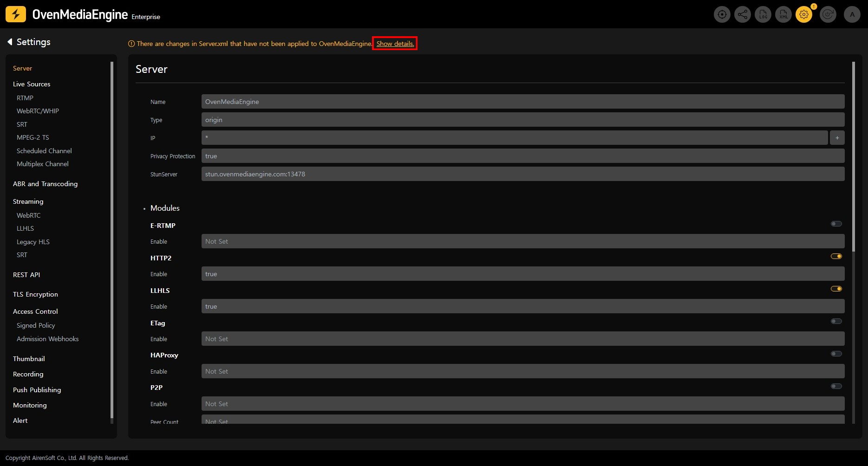The height and width of the screenshot is (466, 868).
Task: Click the Type field showing origin
Action: click(523, 120)
